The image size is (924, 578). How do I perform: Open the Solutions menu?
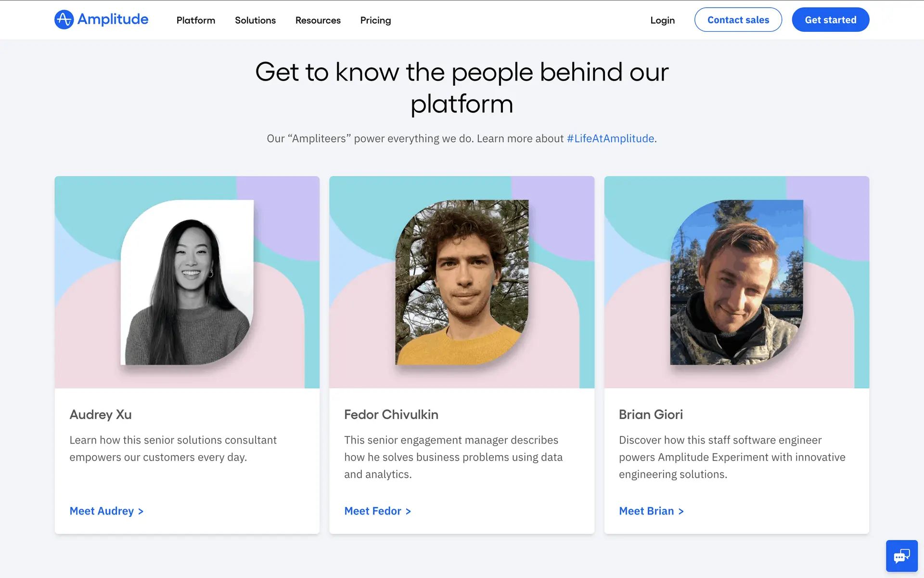coord(255,20)
